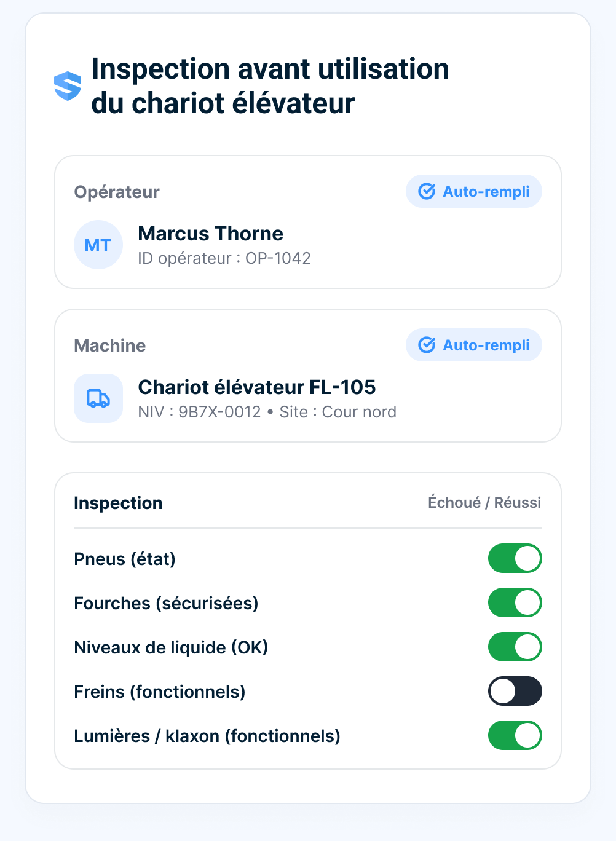This screenshot has height=841, width=616.
Task: Click the Machine Auto-rempli badge
Action: tap(474, 345)
